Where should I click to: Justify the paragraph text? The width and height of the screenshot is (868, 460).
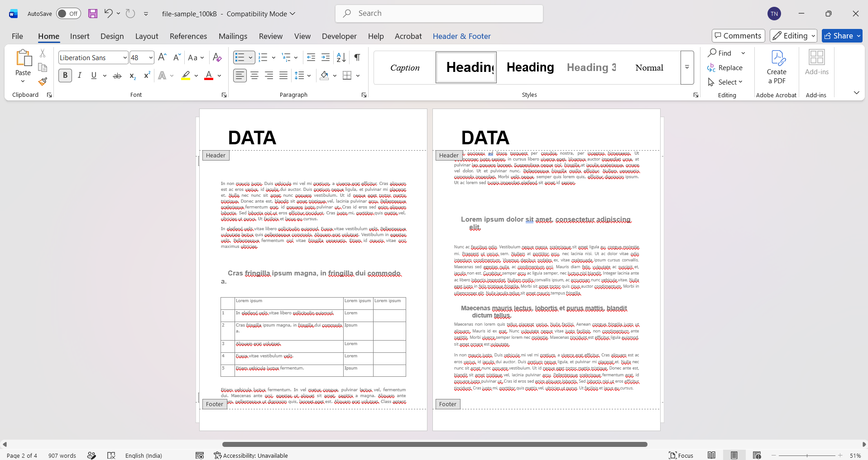coord(283,76)
